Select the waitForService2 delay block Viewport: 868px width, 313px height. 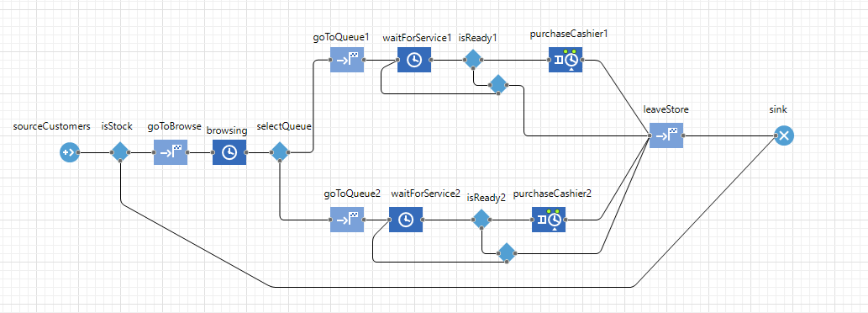406,220
